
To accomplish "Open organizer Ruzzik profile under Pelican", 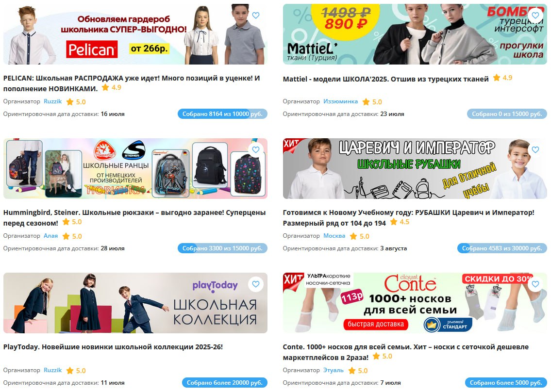I will [x=53, y=101].
